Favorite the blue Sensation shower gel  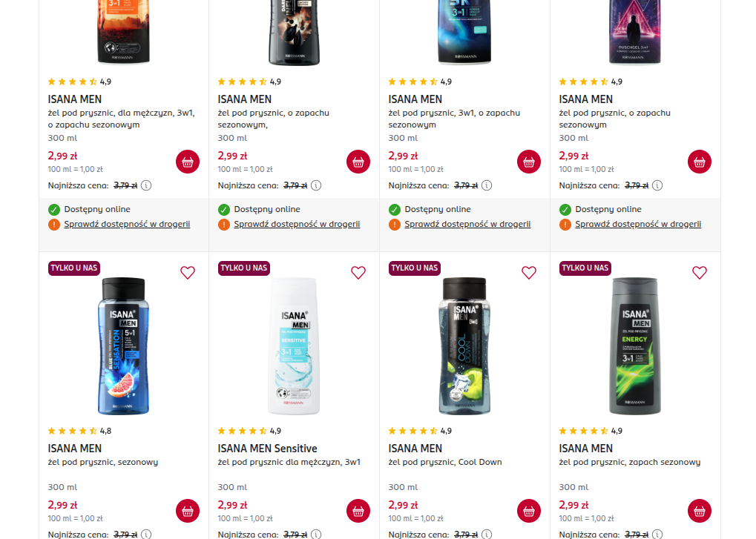(188, 273)
